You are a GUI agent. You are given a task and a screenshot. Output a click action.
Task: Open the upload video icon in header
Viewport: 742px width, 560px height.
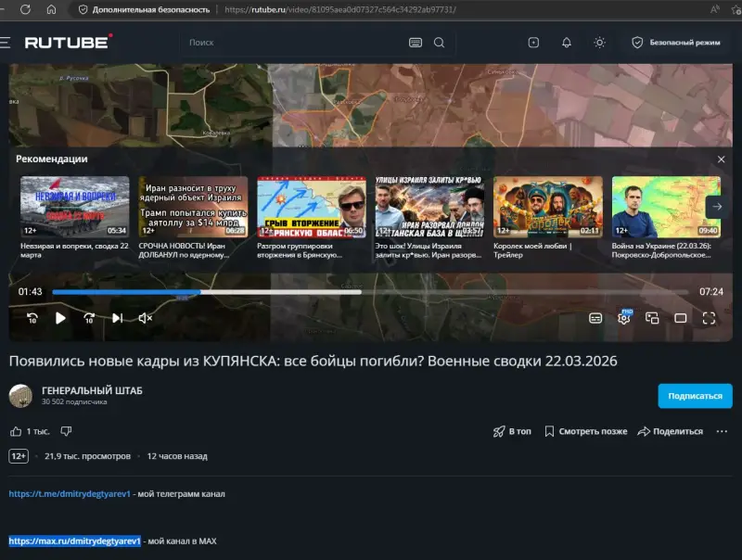(533, 43)
